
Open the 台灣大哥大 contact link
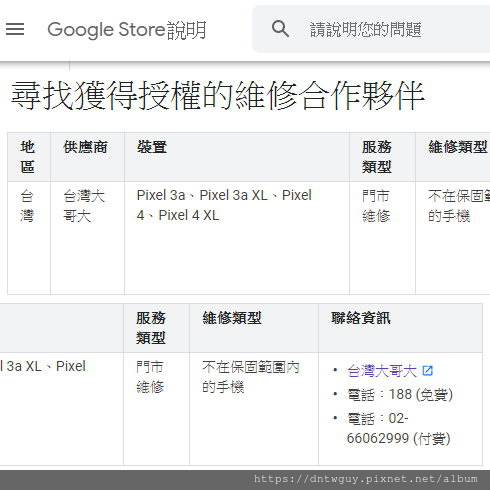(382, 371)
